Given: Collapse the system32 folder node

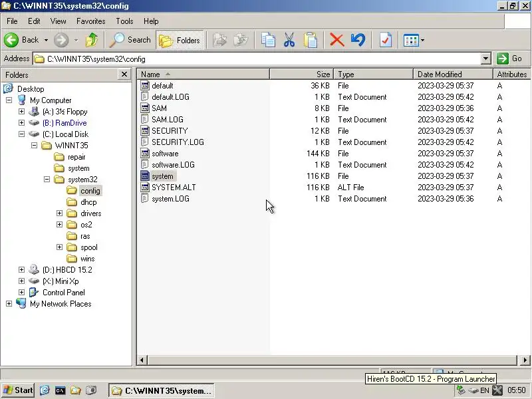Looking at the screenshot, I should [47, 179].
